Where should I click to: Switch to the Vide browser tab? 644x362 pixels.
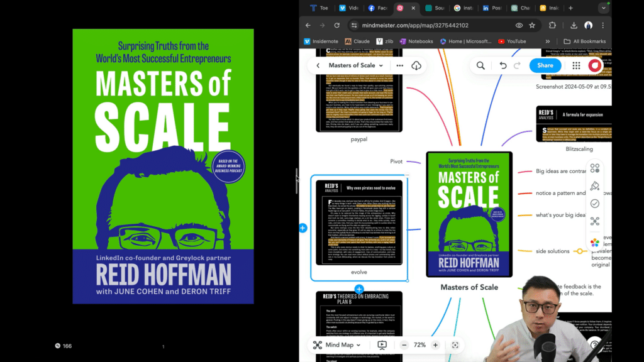coord(348,8)
